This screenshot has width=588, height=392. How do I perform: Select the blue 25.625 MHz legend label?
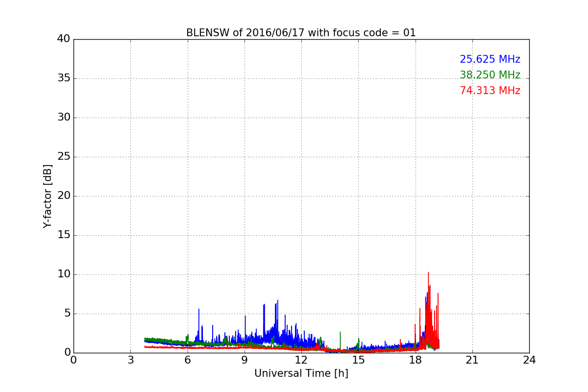[490, 59]
